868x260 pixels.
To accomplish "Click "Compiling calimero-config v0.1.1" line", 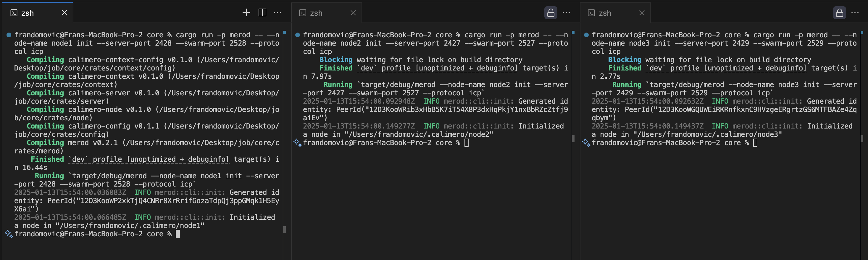I will tap(146, 130).
